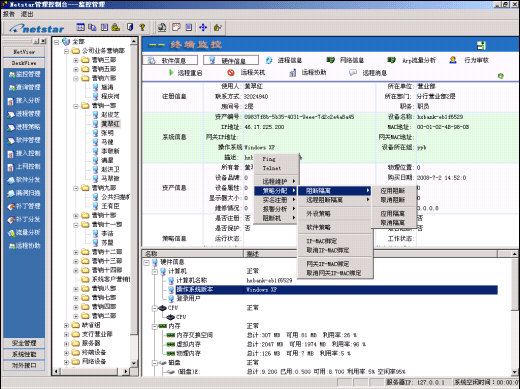Click the 远程关机 red stop icon

click(231, 72)
